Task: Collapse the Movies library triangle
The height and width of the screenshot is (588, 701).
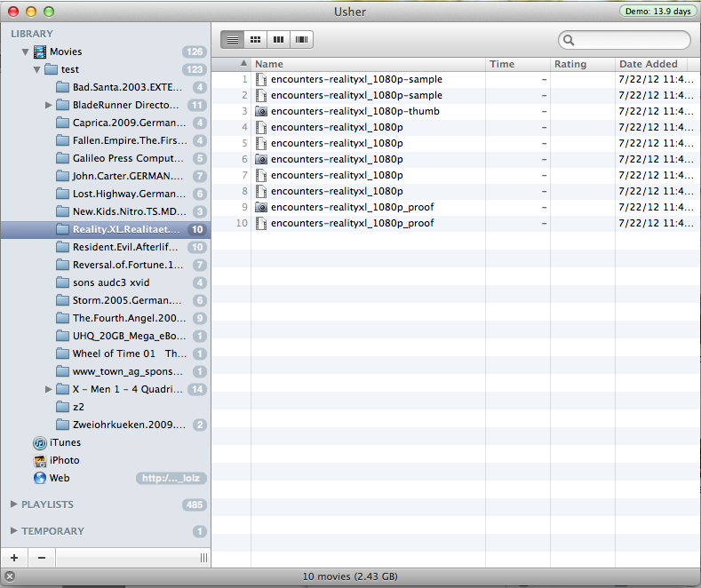Action: click(26, 52)
